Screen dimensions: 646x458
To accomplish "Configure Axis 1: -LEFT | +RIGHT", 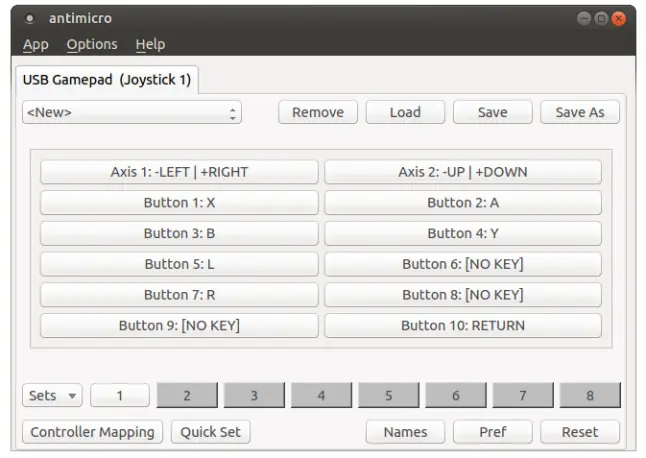I will coord(179,172).
